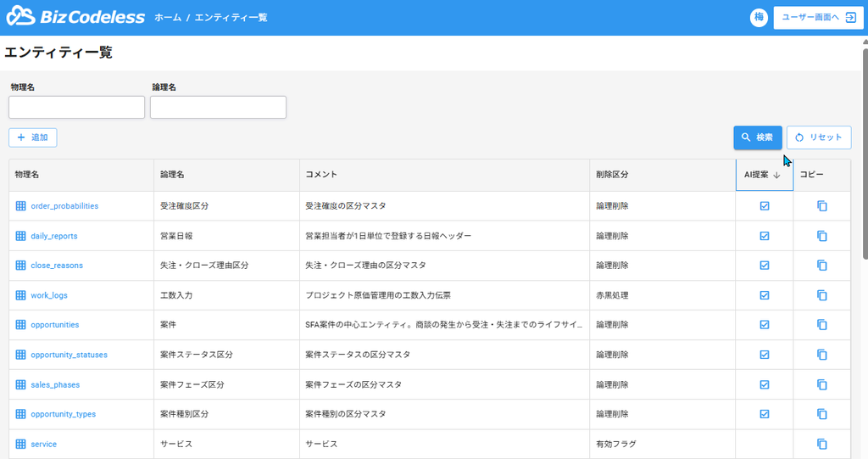Viewport: 868px width, 459px height.
Task: Click copy icon for close_reasons row
Action: [822, 266]
